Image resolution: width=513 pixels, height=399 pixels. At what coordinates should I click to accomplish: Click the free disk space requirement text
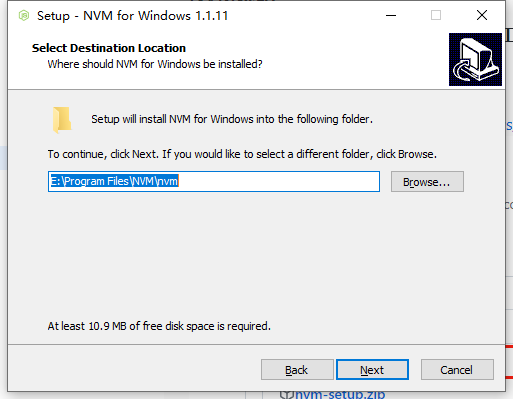[x=159, y=326]
